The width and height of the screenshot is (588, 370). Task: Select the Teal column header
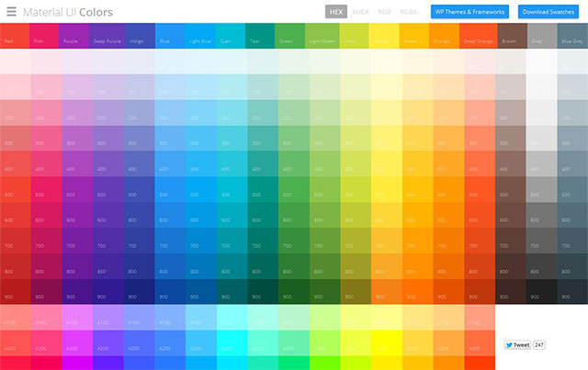point(260,36)
